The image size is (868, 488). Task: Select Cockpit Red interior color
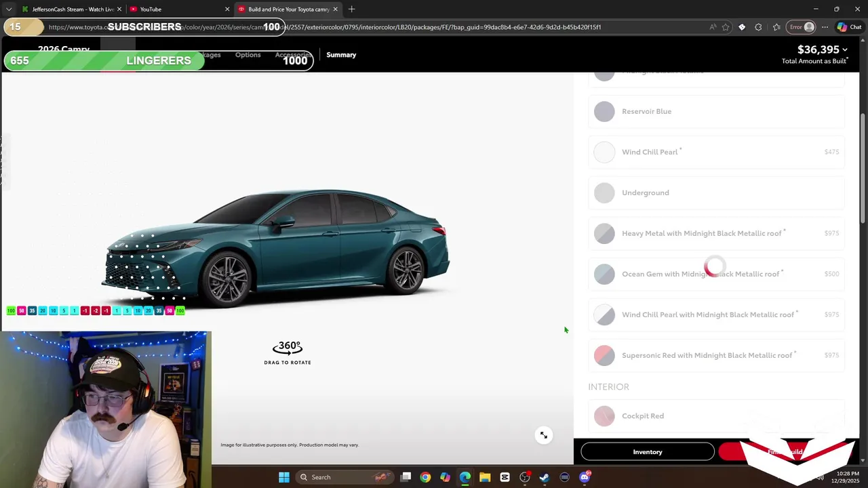point(716,416)
